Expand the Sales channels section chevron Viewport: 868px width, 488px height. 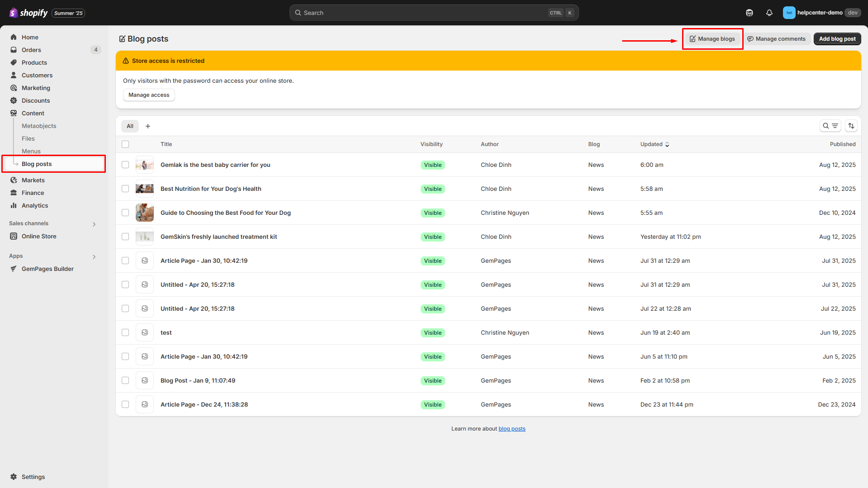coord(94,224)
